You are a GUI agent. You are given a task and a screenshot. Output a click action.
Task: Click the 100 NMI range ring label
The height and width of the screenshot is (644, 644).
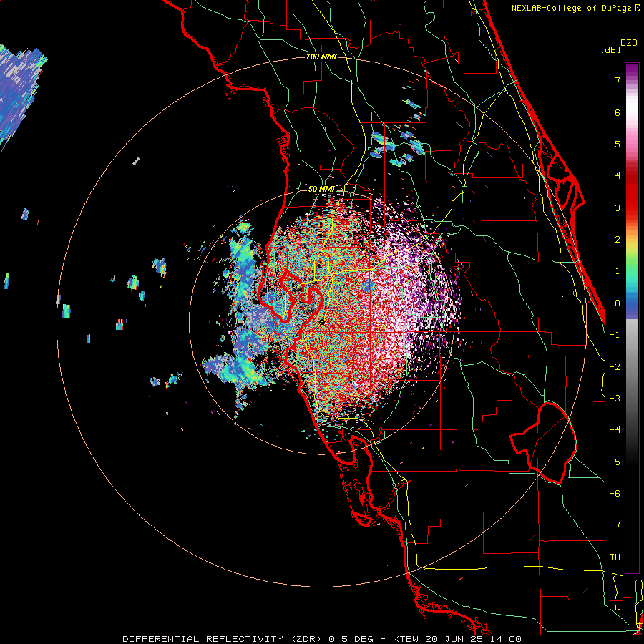pos(321,57)
